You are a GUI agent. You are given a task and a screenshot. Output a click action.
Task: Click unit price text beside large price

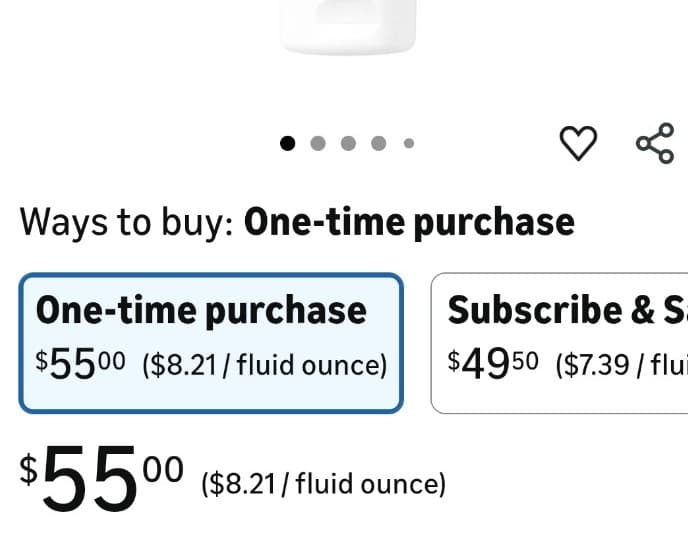tap(323, 485)
